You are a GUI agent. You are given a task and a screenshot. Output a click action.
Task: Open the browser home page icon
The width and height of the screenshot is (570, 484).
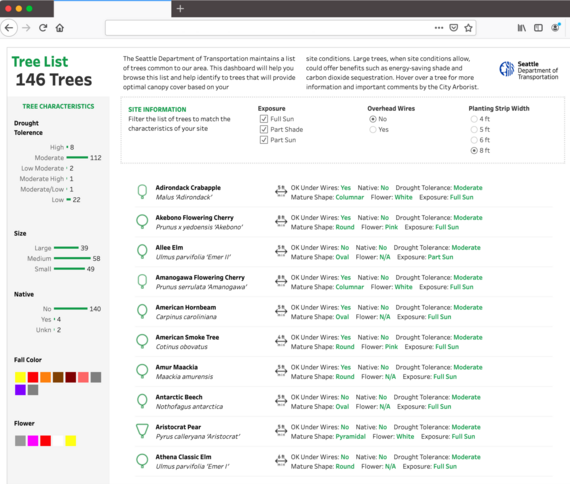pos(60,28)
